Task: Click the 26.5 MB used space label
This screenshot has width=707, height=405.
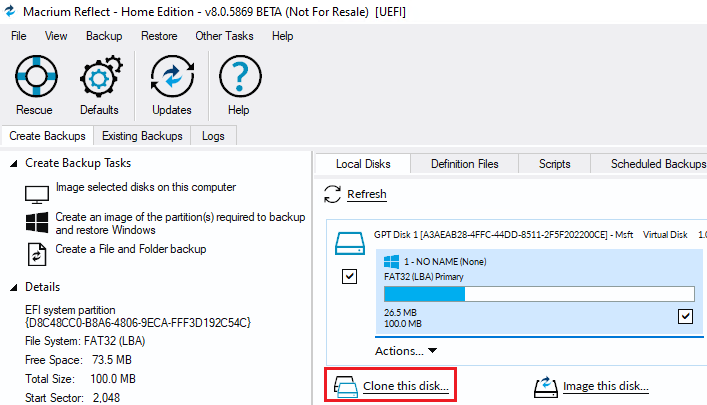Action: point(400,312)
